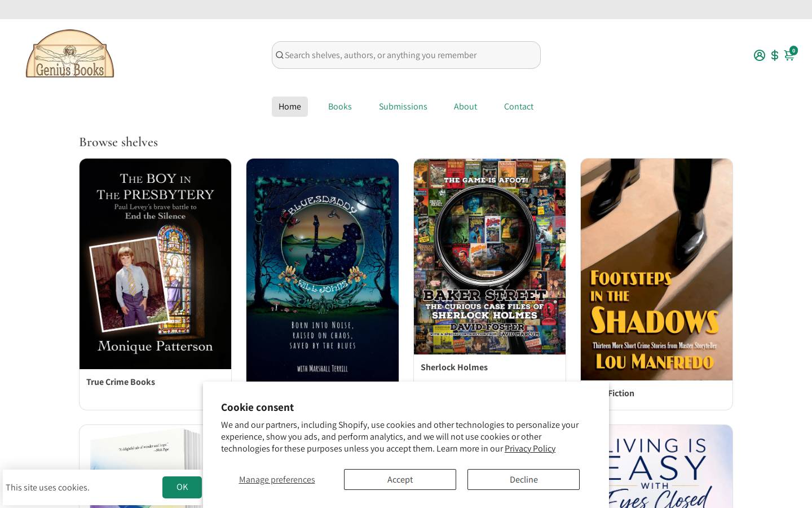Click the Cookie consent heading
This screenshot has height=508, width=812.
[x=257, y=408]
